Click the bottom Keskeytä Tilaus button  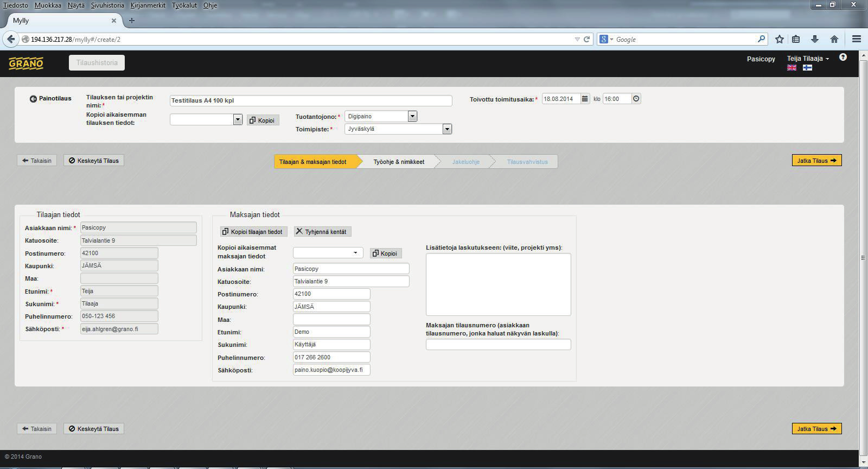point(94,429)
